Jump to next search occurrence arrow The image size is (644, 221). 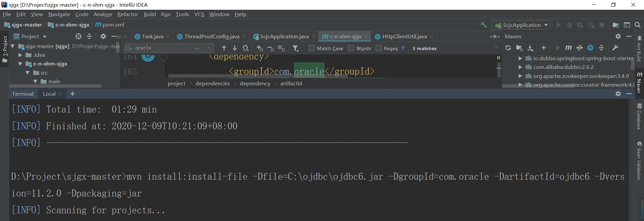(235, 48)
